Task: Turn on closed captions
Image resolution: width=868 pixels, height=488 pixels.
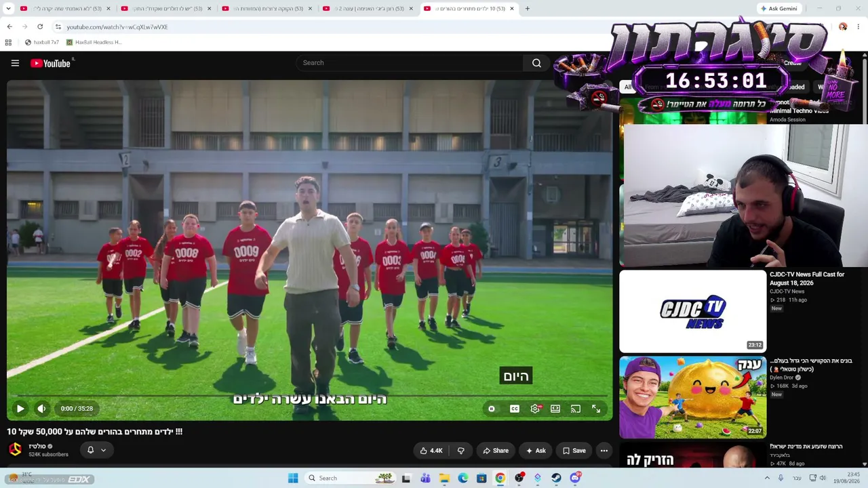Action: [x=515, y=409]
